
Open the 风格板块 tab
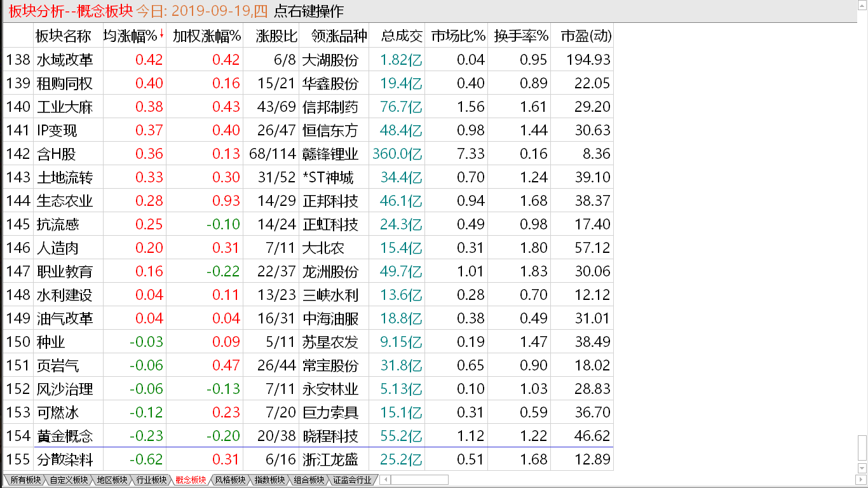pyautogui.click(x=230, y=480)
